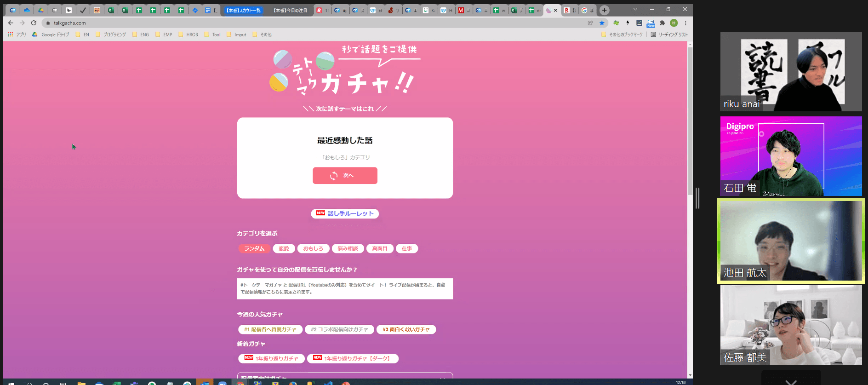Reload the talkgacha.com page
Viewport: 868px width, 385px height.
tap(34, 23)
